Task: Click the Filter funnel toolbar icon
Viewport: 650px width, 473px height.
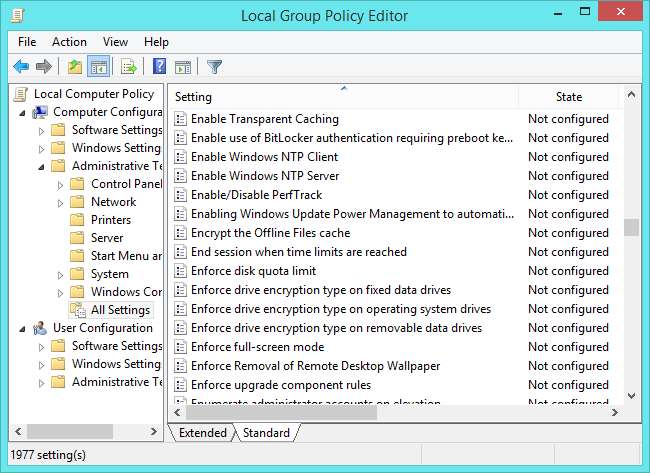Action: pos(214,67)
